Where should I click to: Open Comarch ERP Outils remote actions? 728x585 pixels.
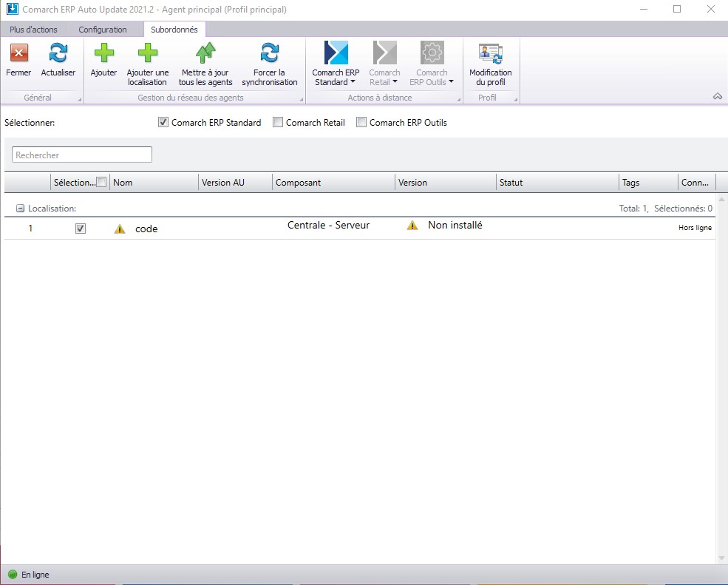click(432, 64)
